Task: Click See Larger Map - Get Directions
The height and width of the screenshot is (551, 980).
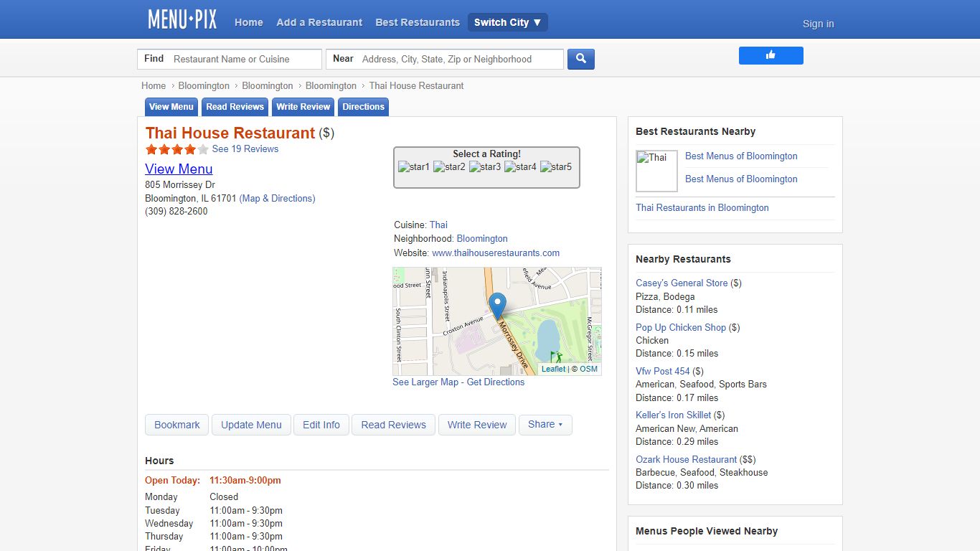Action: [x=458, y=382]
